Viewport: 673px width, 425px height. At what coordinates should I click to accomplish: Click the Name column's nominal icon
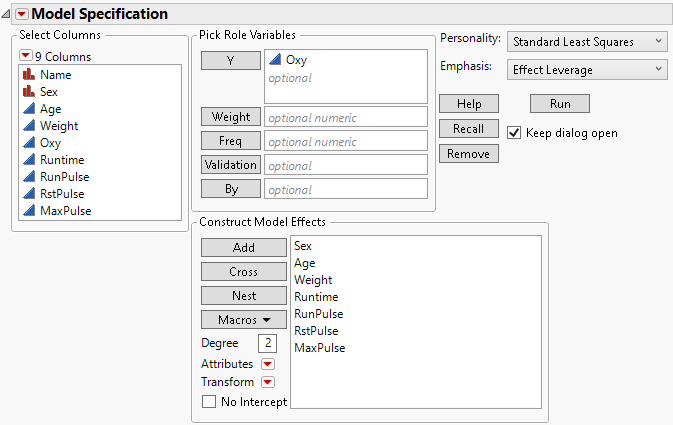coord(29,75)
